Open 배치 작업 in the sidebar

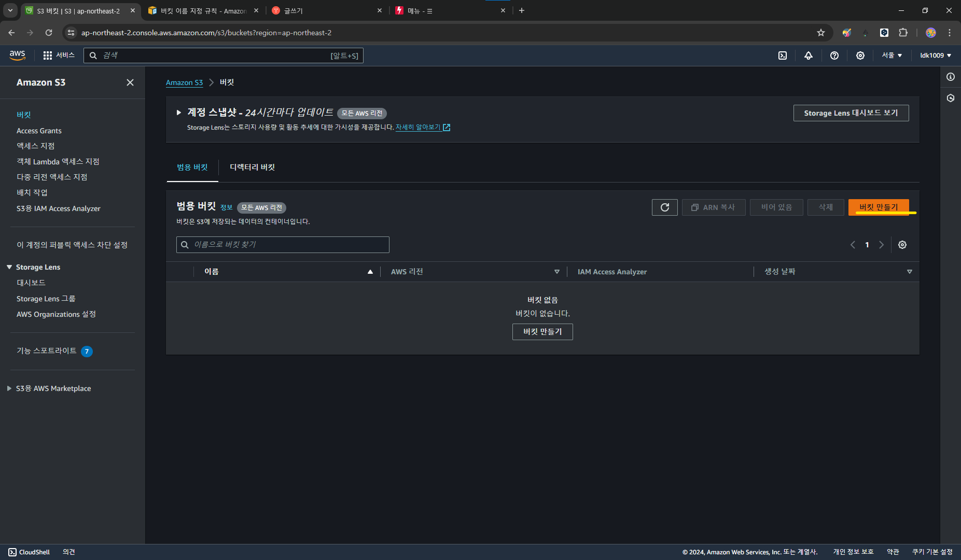click(x=32, y=193)
